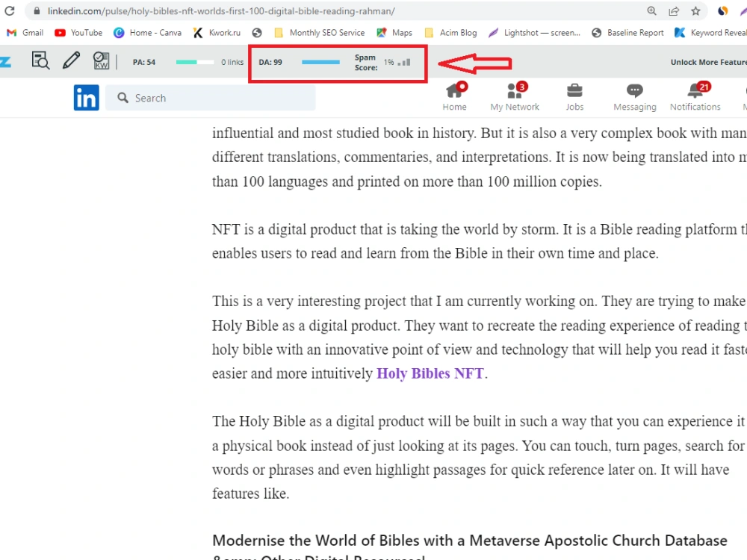Open the Baseline Report bookmark
This screenshot has width=747, height=560.
628,32
